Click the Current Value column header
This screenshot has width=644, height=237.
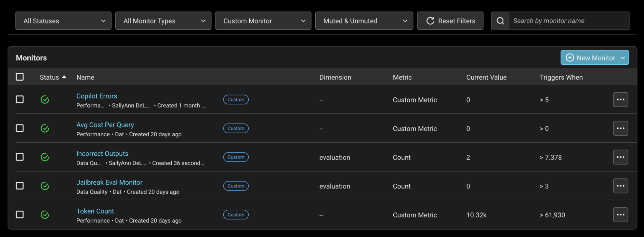tap(486, 77)
